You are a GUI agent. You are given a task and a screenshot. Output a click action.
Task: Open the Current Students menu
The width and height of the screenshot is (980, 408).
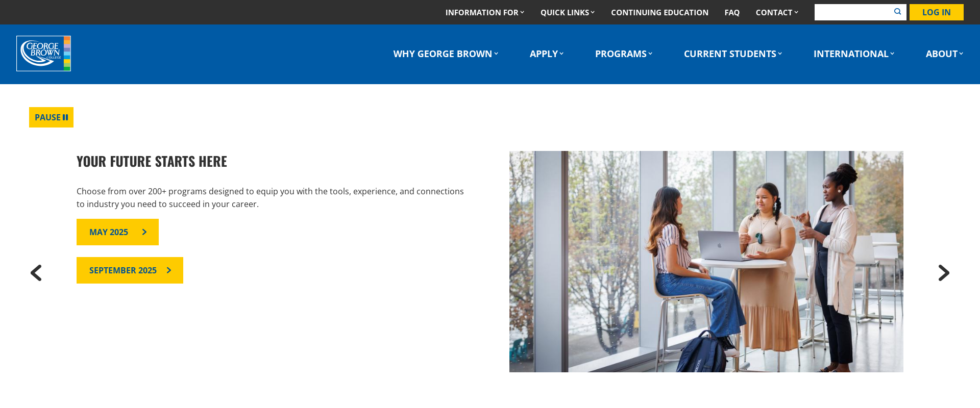pos(733,54)
